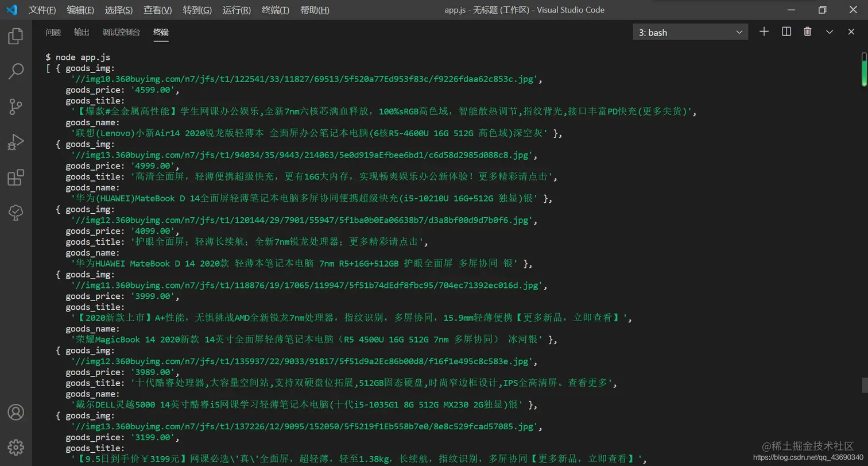This screenshot has height=466, width=868.
Task: Open the 帮助(H) menu
Action: pyautogui.click(x=315, y=10)
